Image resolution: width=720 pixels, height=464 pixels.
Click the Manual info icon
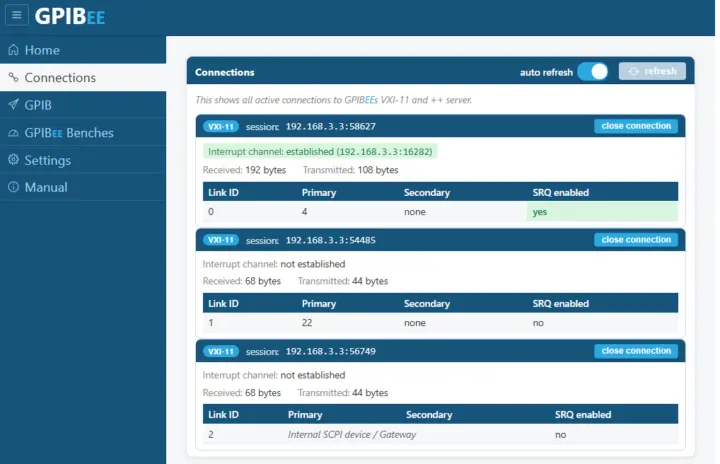[13, 187]
